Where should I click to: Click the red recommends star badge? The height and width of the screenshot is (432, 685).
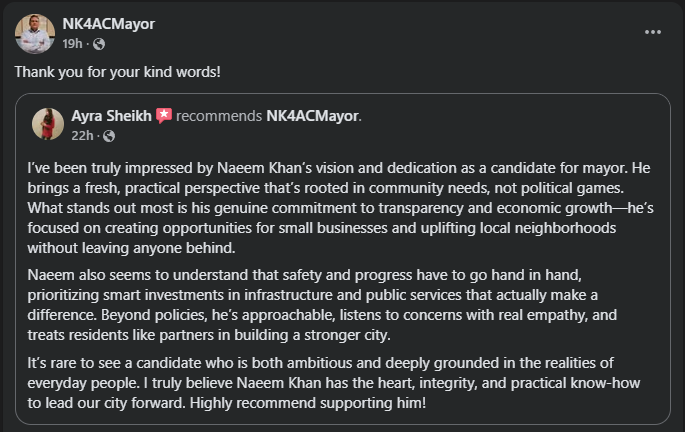point(164,116)
